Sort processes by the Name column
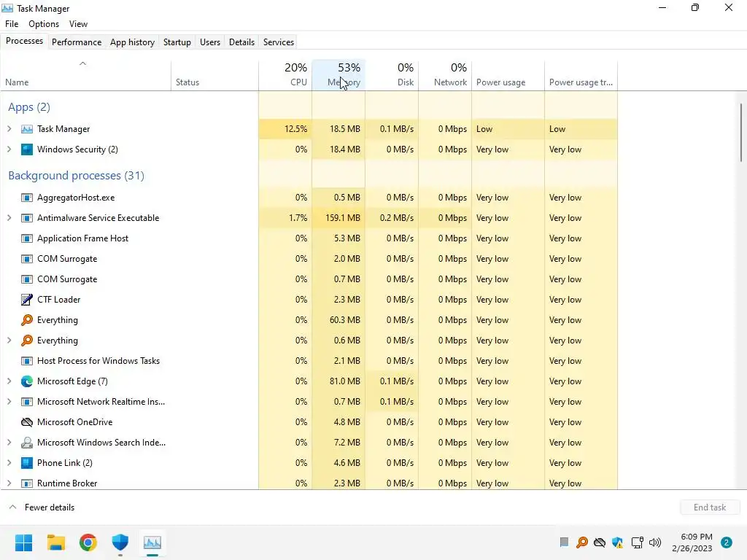Screen dimensions: 747x560 [x=86, y=75]
